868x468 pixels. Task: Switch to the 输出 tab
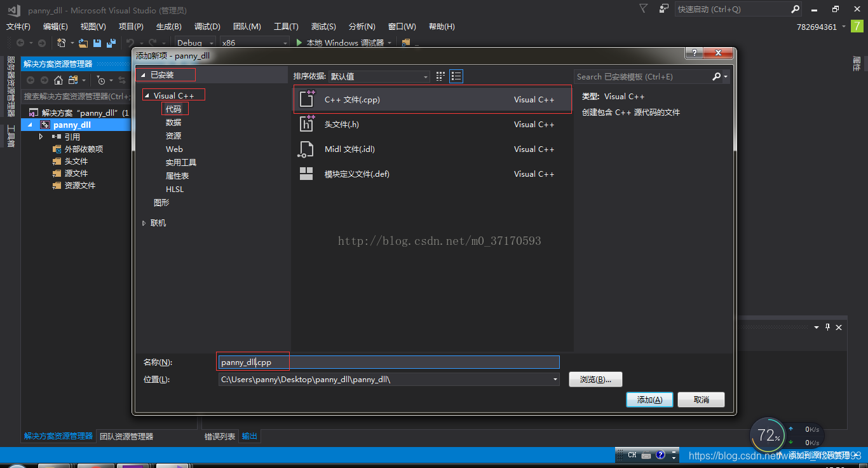click(250, 437)
